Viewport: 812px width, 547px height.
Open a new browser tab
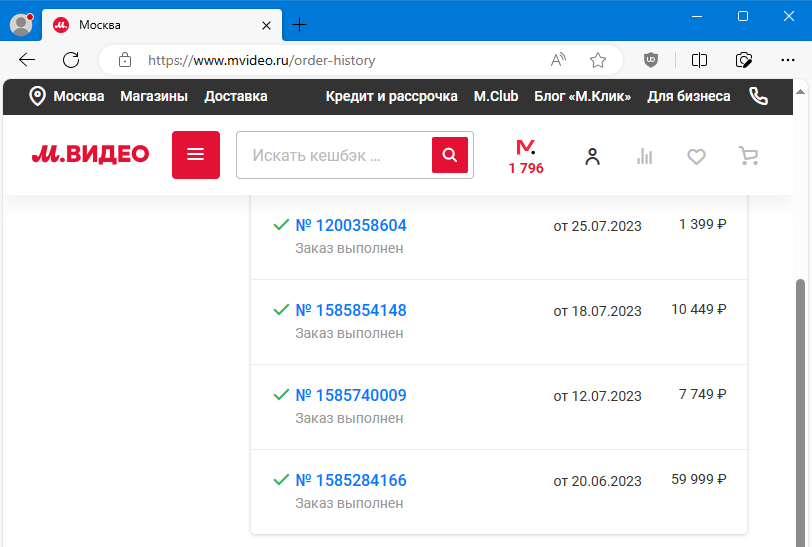(299, 25)
